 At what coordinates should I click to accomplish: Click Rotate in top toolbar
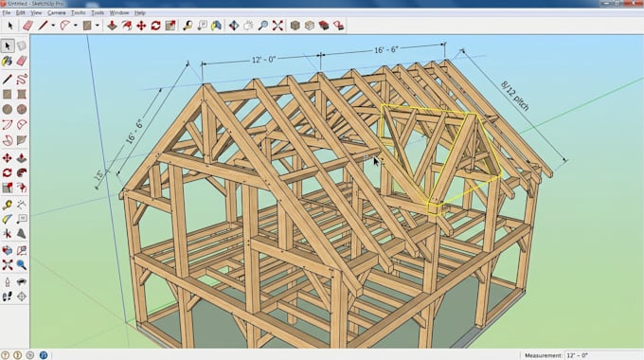pos(155,26)
